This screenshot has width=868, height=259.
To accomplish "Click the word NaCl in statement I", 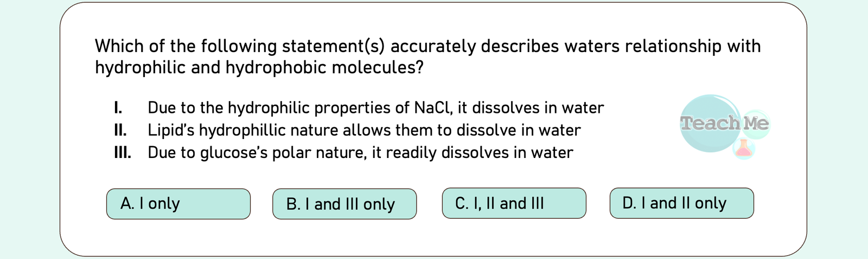I will point(432,108).
